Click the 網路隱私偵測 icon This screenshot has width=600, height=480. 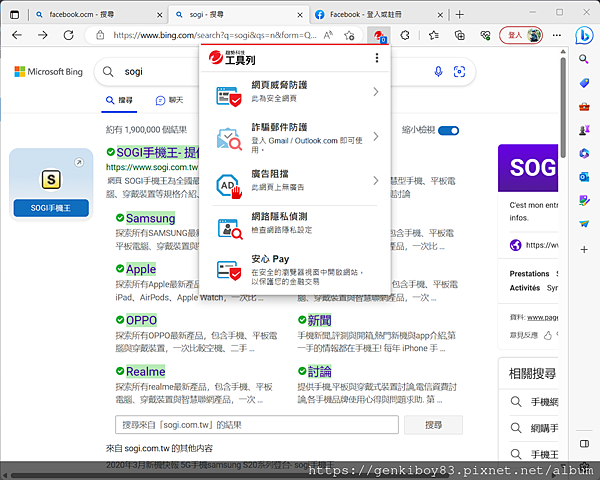(x=230, y=229)
